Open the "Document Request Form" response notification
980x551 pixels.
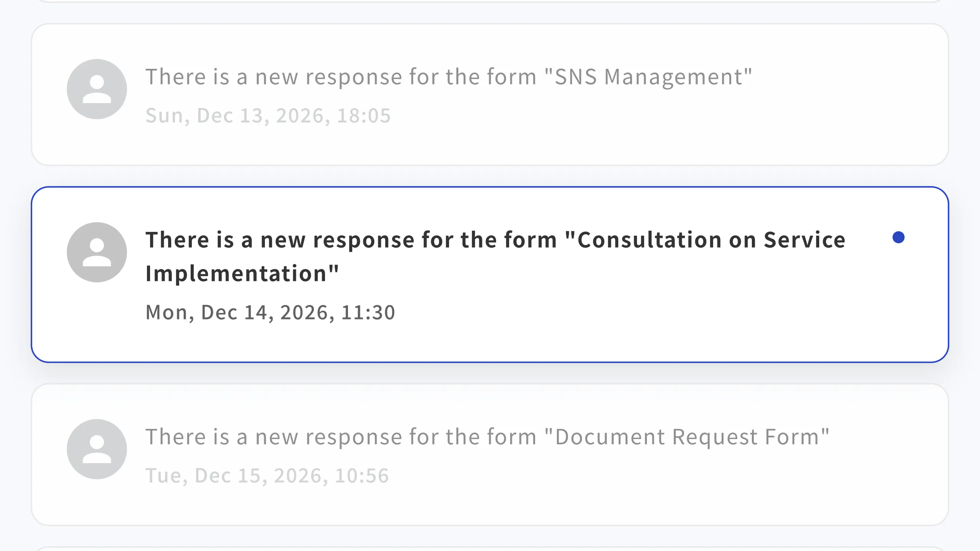487,437
